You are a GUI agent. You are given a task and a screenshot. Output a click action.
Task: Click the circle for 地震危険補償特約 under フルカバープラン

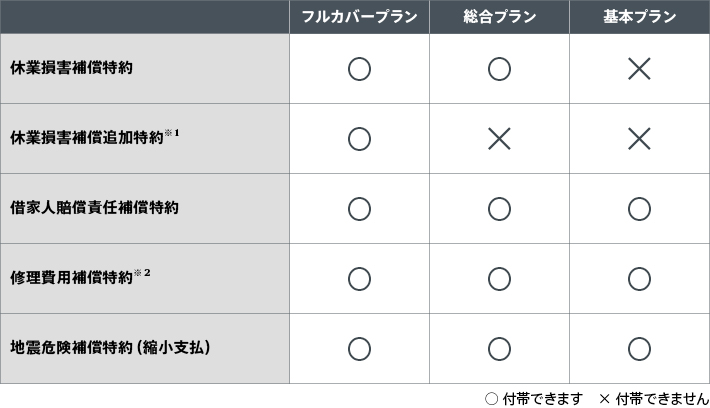[x=359, y=349]
